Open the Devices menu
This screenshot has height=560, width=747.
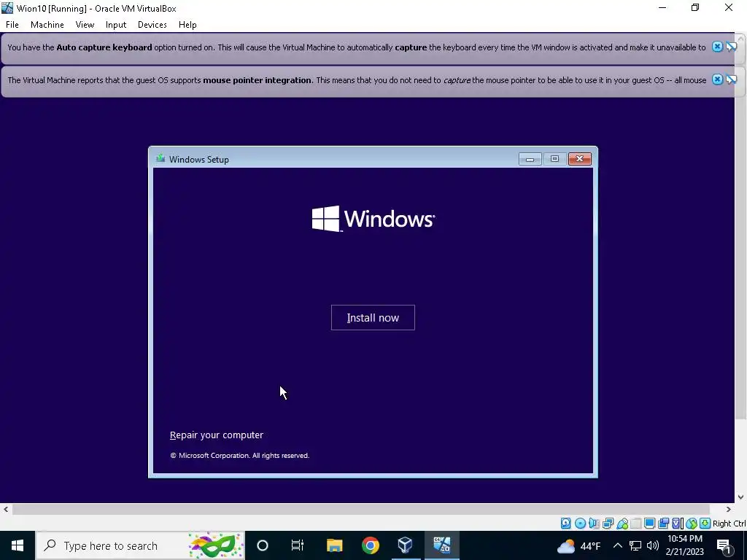152,25
